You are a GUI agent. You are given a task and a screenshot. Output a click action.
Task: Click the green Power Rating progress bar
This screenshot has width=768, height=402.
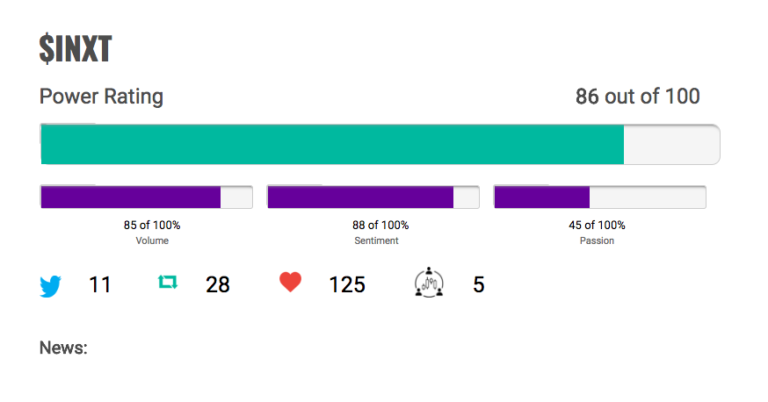point(380,144)
